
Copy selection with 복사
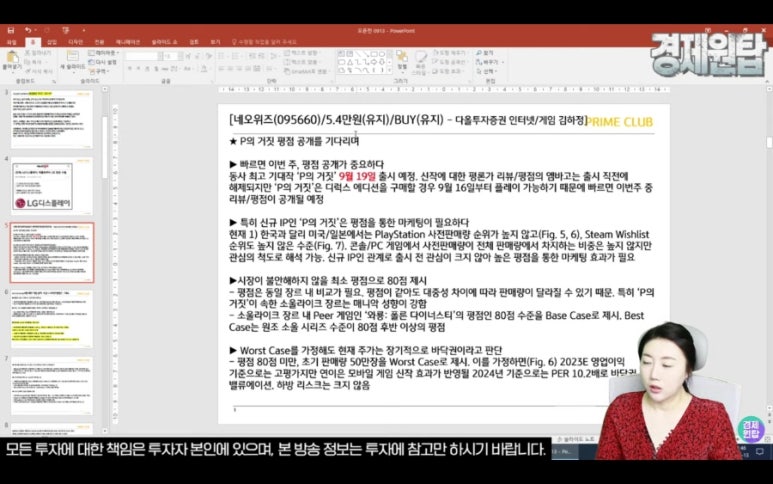coord(35,62)
